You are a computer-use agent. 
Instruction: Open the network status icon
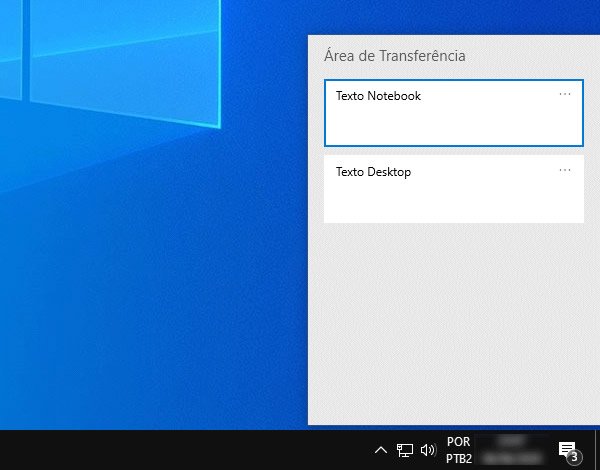click(x=405, y=450)
